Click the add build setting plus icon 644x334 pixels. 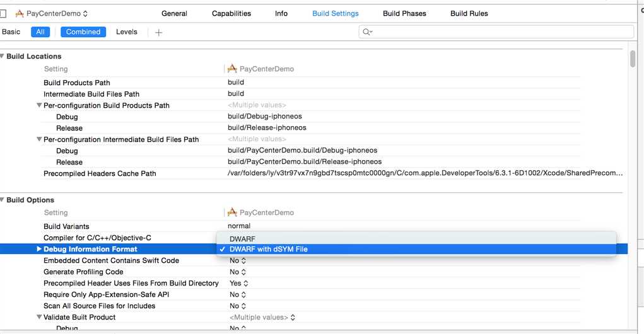pyautogui.click(x=158, y=32)
